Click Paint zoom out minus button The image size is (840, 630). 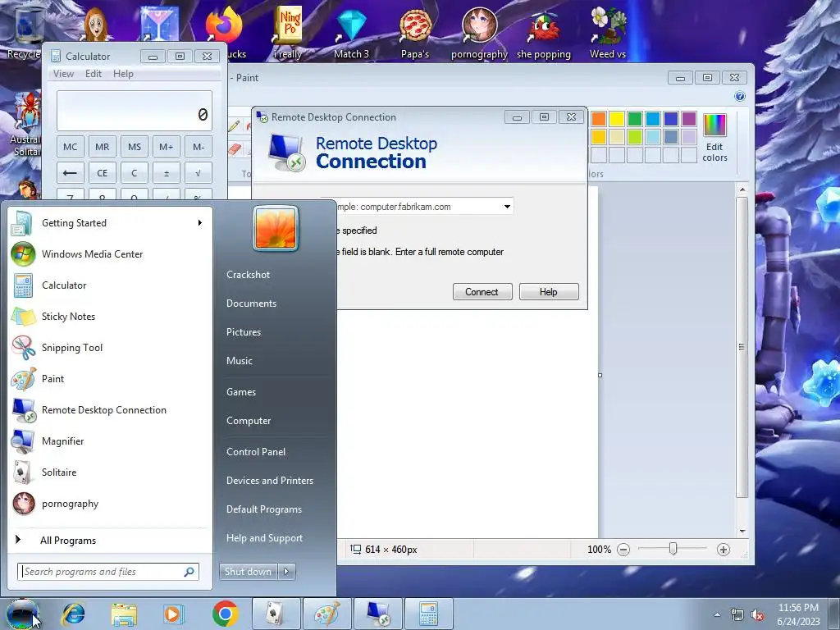point(623,550)
